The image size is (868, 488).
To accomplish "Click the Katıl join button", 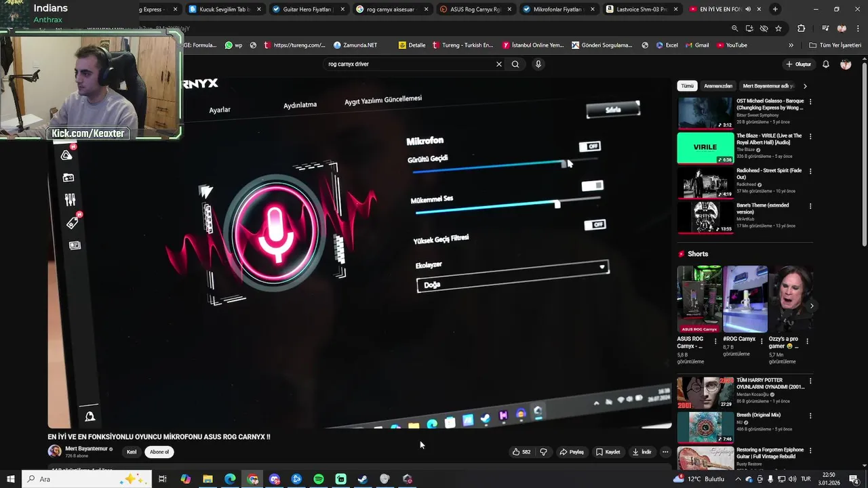I will click(x=132, y=452).
